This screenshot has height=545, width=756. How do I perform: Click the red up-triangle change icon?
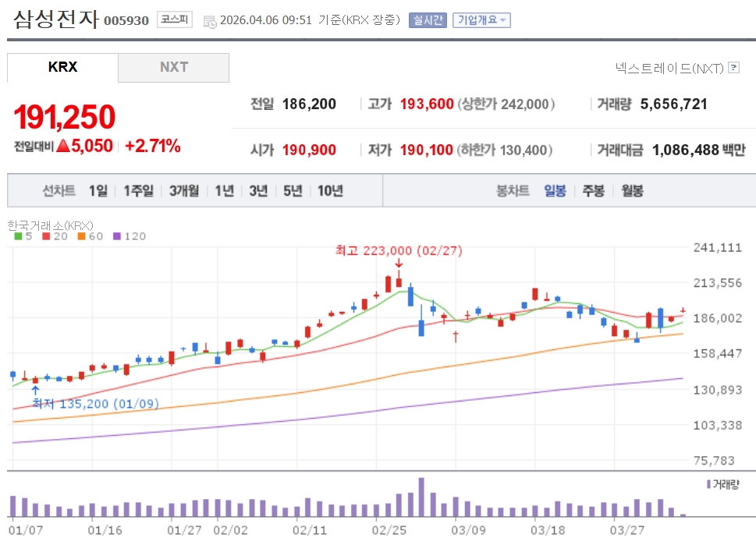tap(62, 146)
